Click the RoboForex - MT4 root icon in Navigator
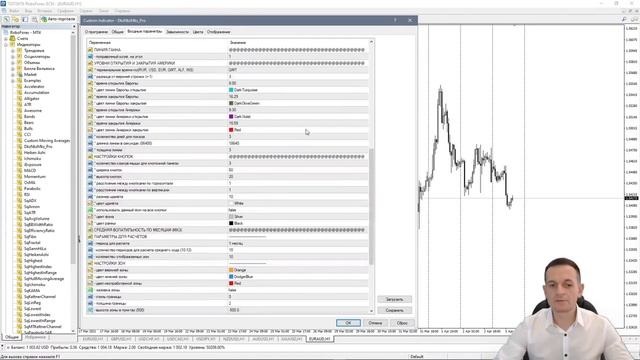640x360 pixels. pos(6,32)
